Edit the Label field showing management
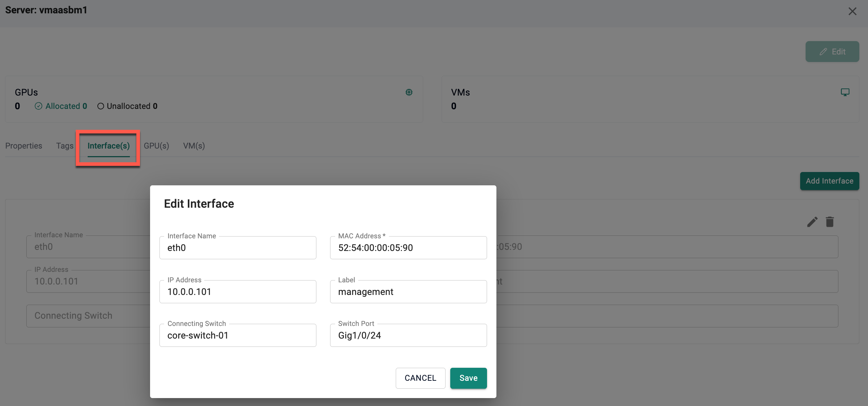The width and height of the screenshot is (868, 406). [x=408, y=292]
